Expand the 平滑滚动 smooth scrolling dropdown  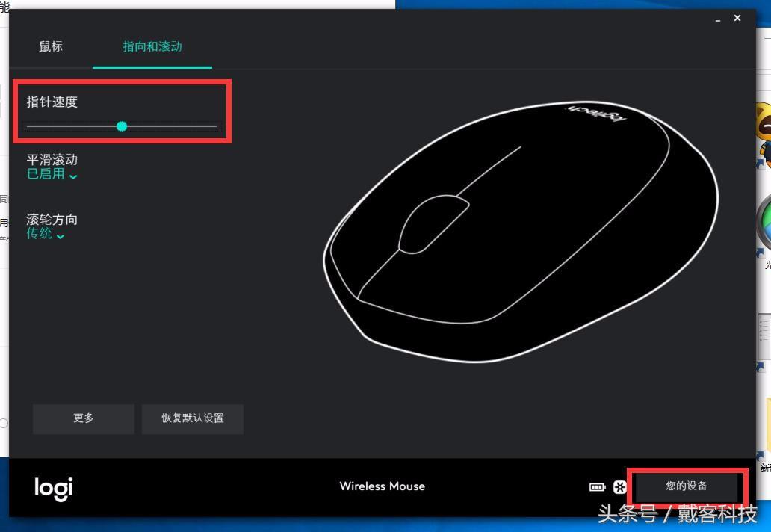tap(72, 175)
